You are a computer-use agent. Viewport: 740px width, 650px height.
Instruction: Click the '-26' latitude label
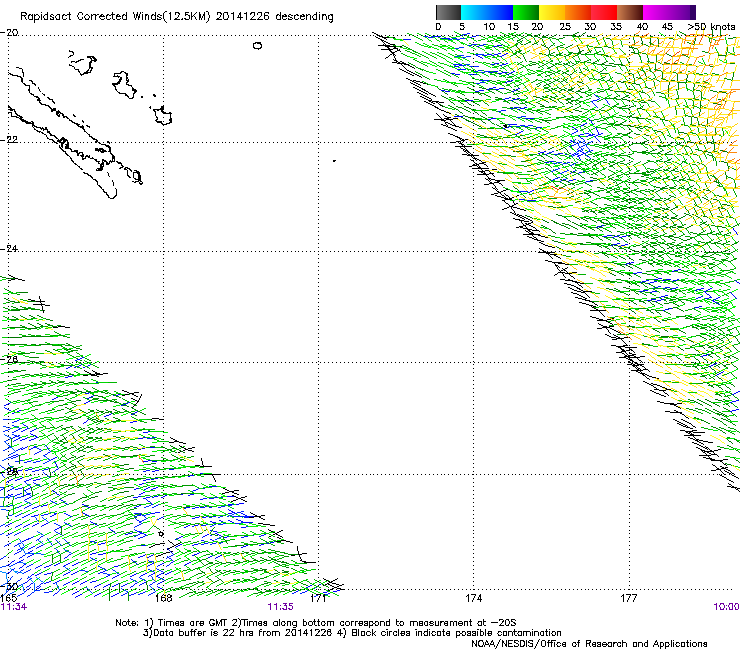(x=9, y=359)
